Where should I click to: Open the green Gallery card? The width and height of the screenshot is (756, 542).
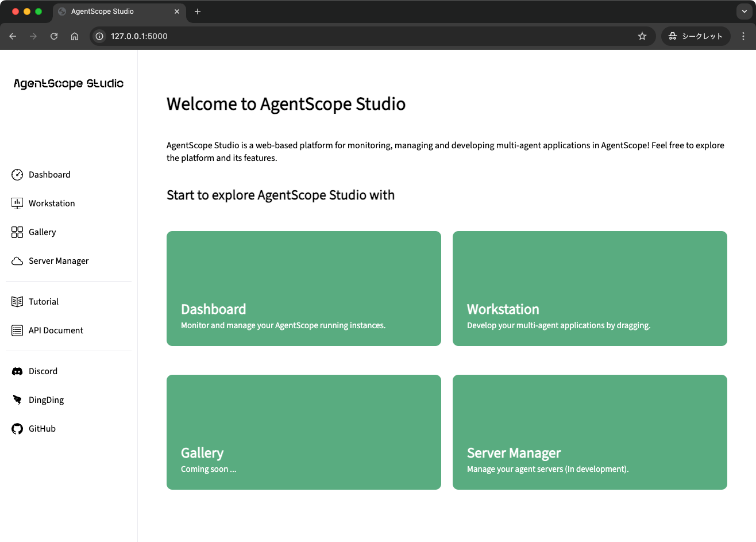point(304,432)
